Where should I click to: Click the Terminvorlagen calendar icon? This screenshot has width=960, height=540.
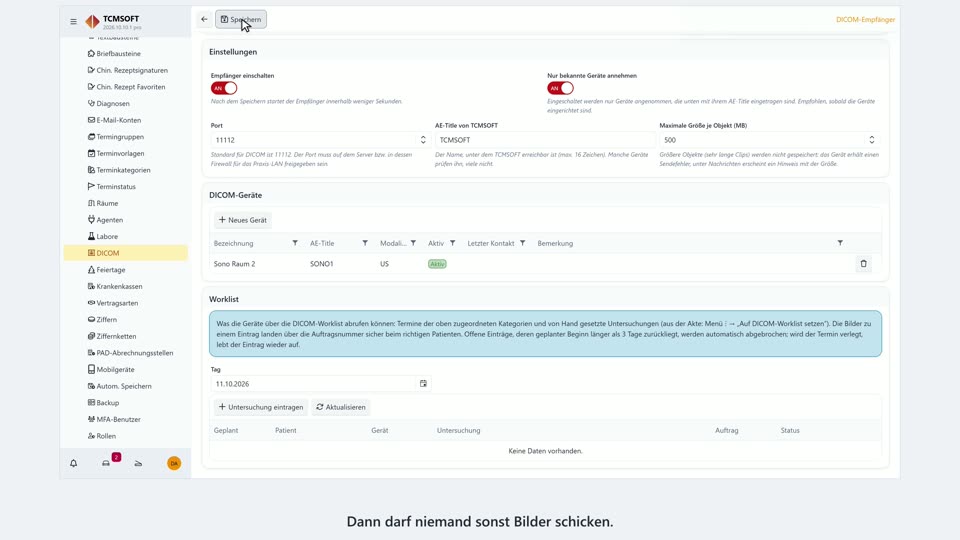click(91, 153)
